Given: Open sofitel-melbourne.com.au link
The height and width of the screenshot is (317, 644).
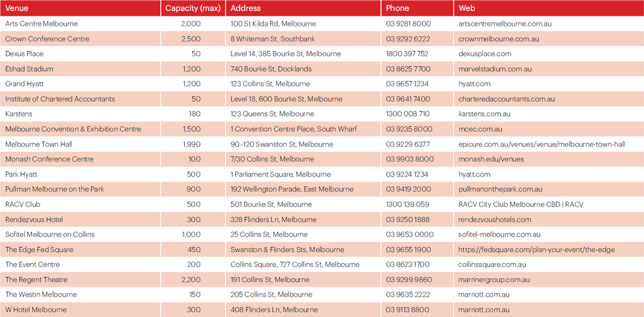Looking at the screenshot, I should pos(499,234).
